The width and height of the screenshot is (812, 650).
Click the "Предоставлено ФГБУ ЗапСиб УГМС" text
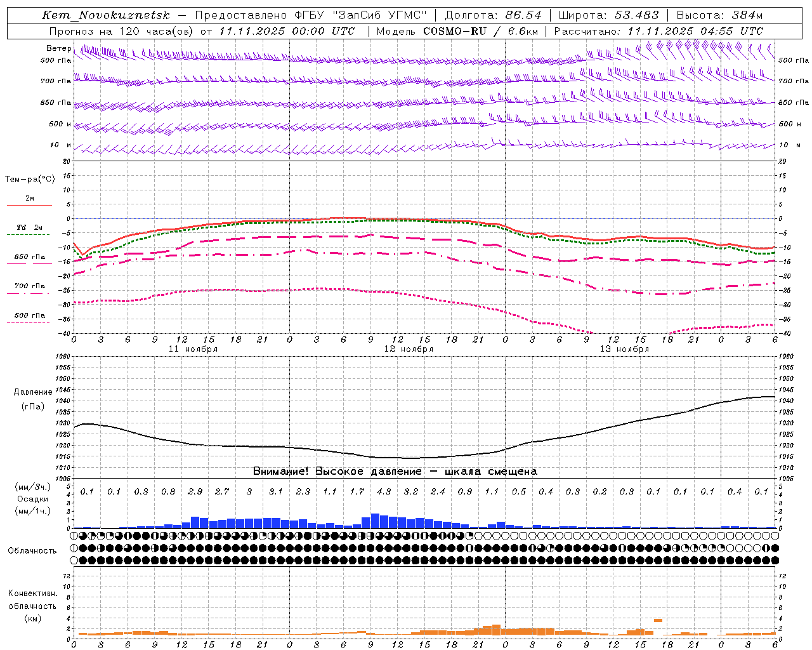click(311, 15)
